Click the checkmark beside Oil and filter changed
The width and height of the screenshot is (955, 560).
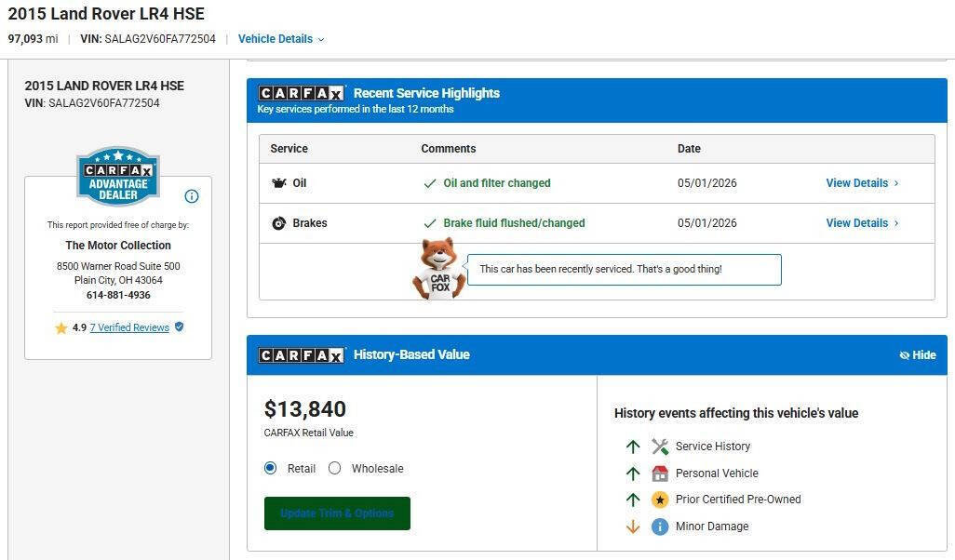coord(430,183)
